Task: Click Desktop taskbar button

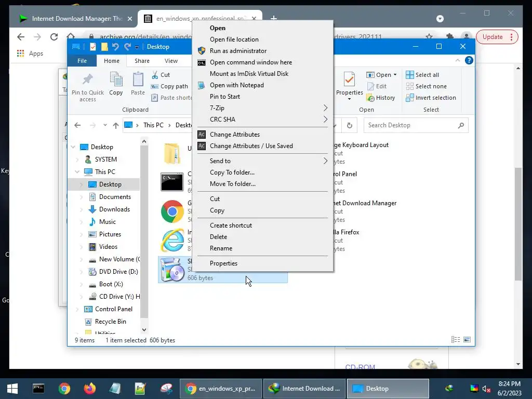Action: point(388,389)
